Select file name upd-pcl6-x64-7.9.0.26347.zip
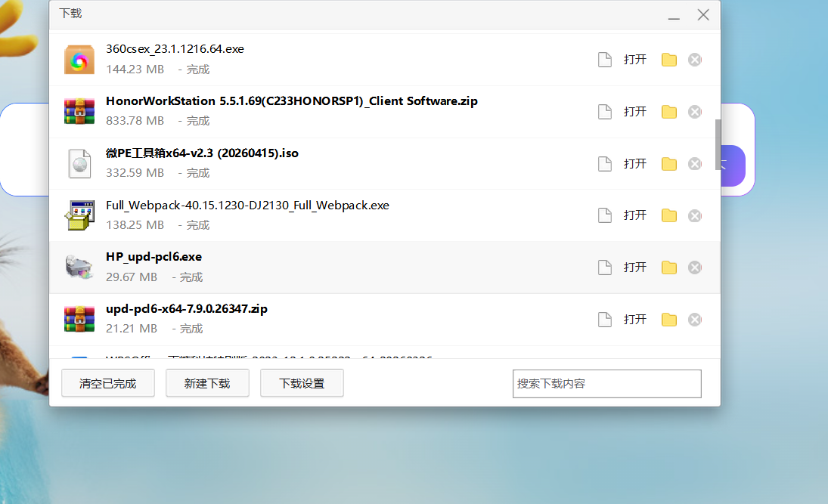This screenshot has width=828, height=504. (x=187, y=309)
